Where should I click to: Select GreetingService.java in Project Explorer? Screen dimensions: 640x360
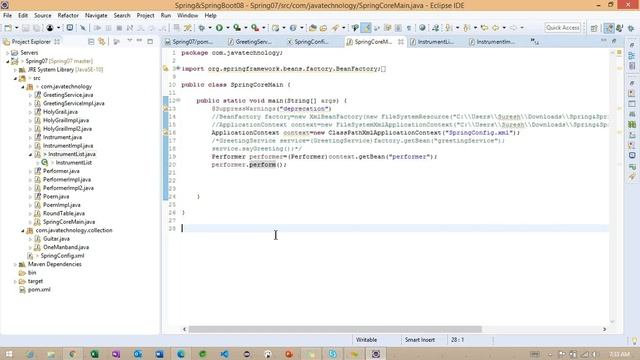tap(68, 95)
